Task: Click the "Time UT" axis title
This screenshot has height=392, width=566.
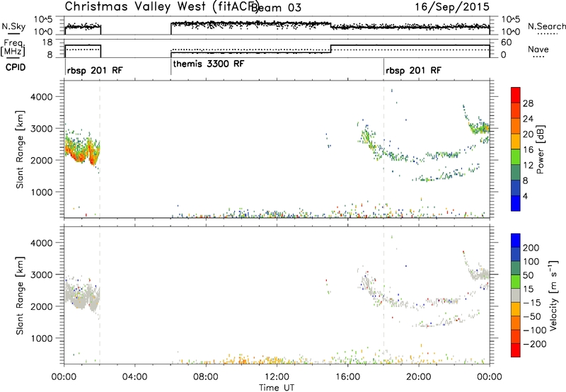Action: [277, 387]
